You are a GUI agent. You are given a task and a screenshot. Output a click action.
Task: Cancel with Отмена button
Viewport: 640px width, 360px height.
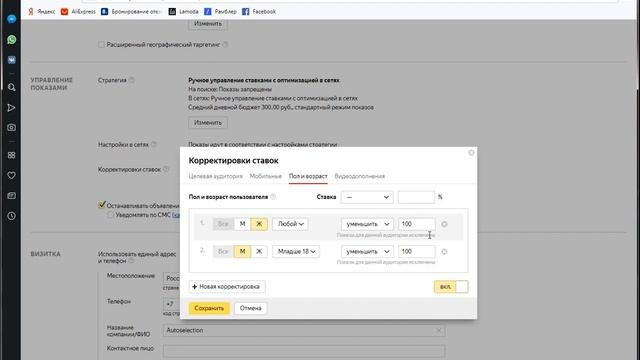click(251, 308)
